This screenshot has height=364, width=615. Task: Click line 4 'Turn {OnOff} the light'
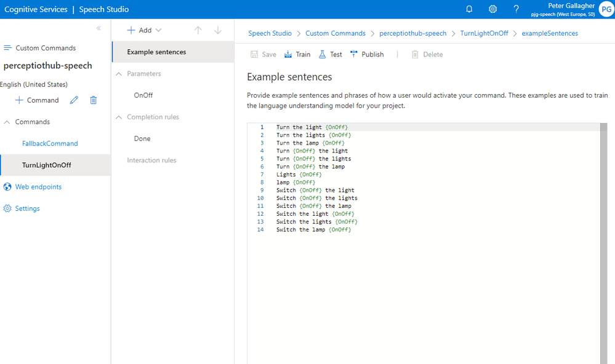pyautogui.click(x=312, y=151)
